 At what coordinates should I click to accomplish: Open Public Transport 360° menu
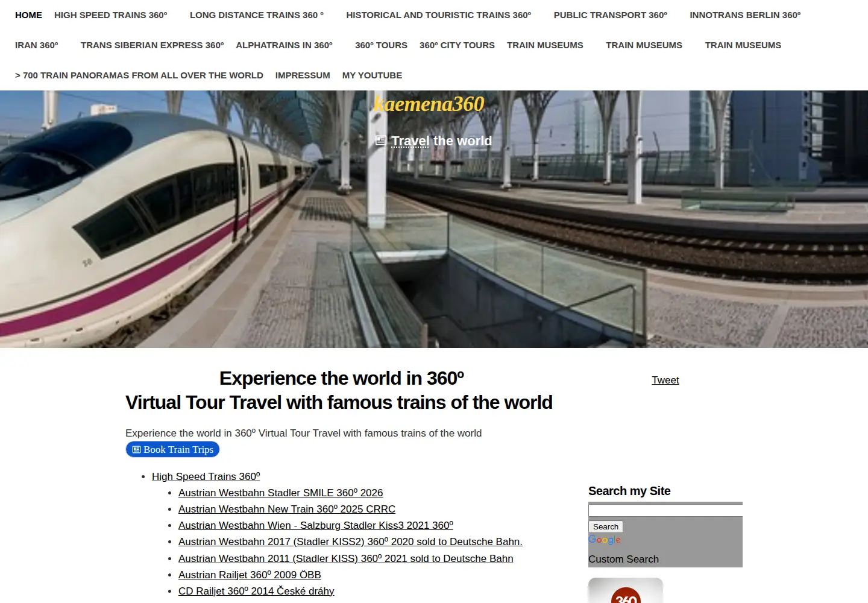611,15
